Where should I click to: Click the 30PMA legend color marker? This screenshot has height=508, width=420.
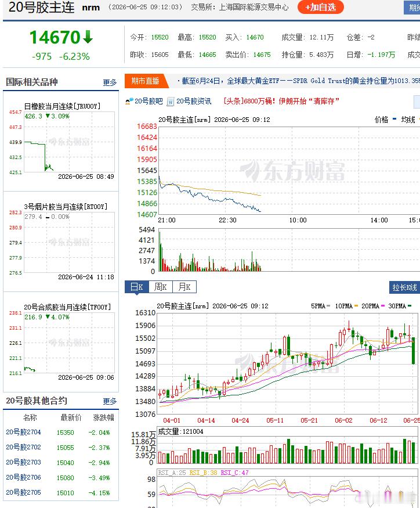(410, 306)
